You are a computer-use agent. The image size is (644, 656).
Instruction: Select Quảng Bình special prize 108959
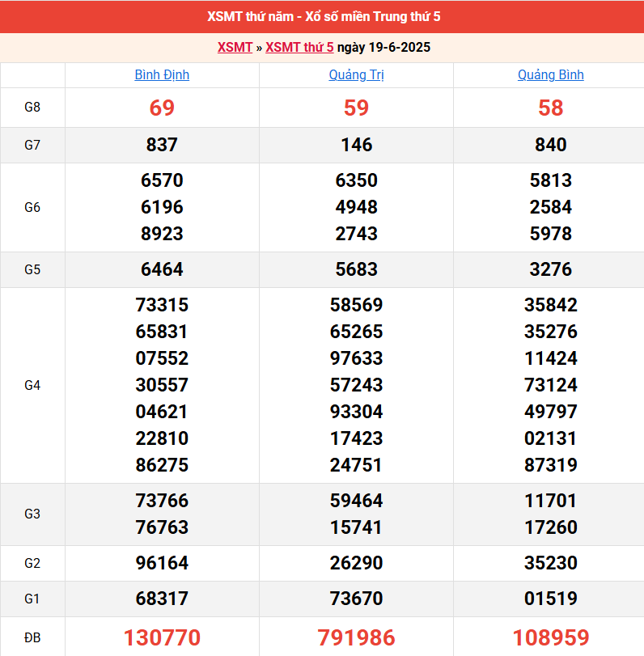(x=550, y=637)
